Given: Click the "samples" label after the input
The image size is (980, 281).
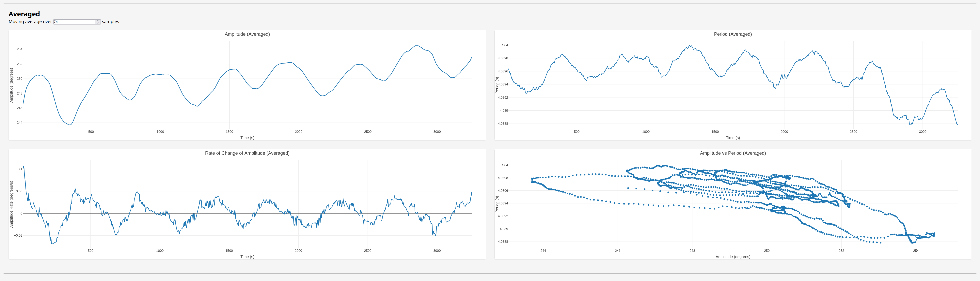Looking at the screenshot, I should (x=110, y=22).
